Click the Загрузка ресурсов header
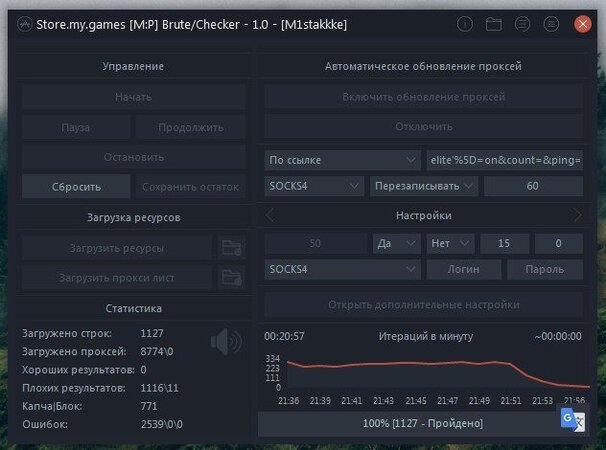Image resolution: width=606 pixels, height=450 pixels. (134, 218)
